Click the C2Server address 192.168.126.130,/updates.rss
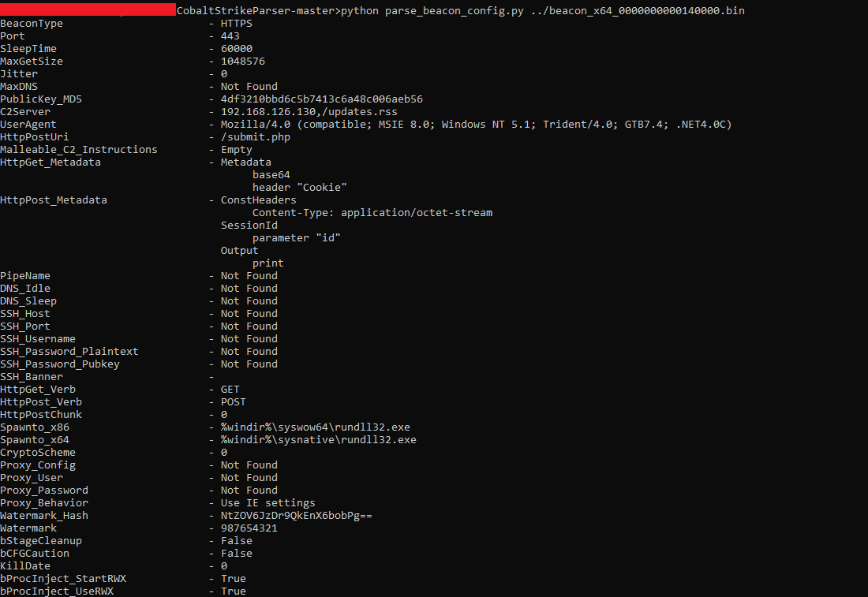Image resolution: width=868 pixels, height=597 pixels. click(x=309, y=112)
